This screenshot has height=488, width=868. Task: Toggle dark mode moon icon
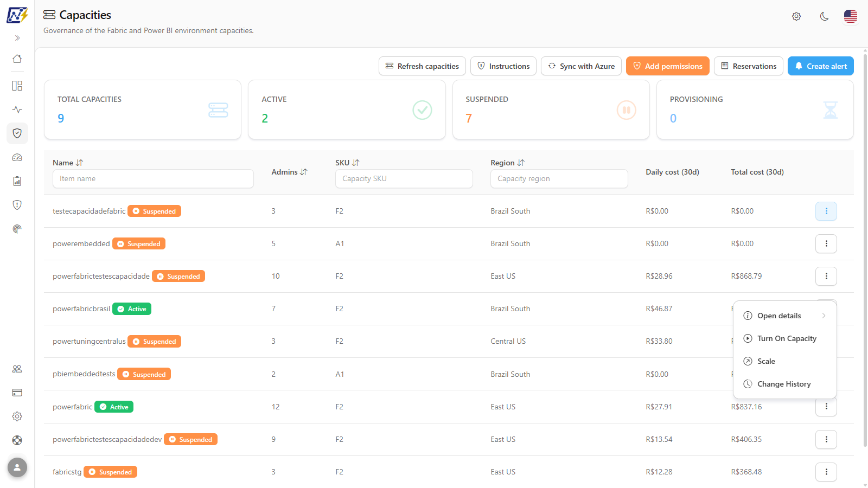(824, 16)
